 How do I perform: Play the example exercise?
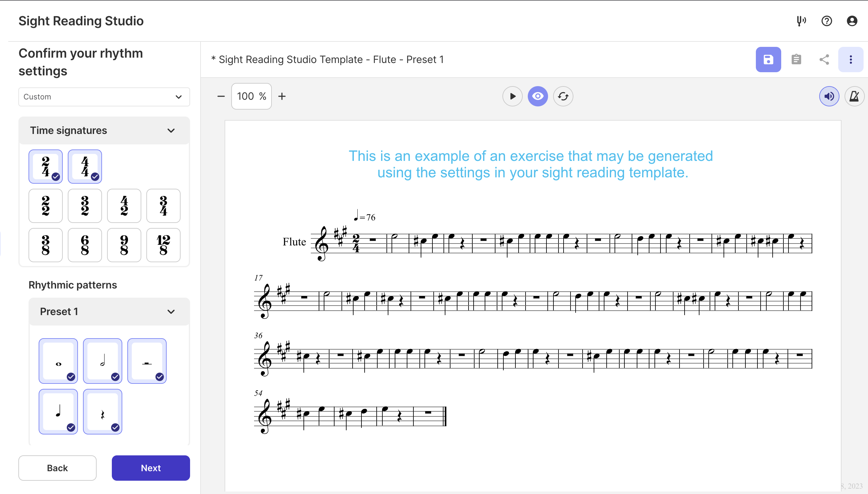pos(512,96)
